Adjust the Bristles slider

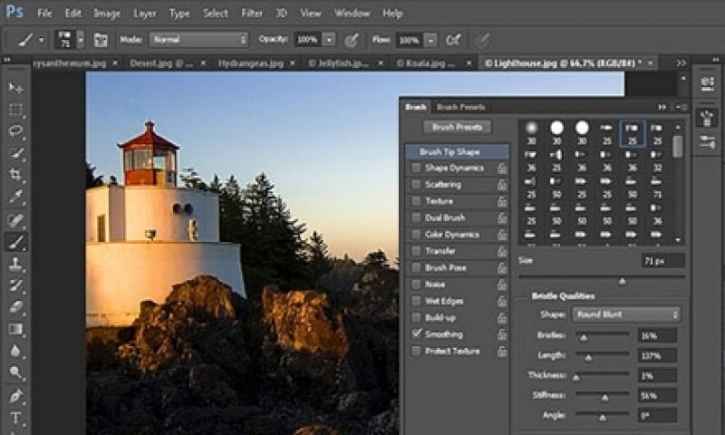coord(583,337)
